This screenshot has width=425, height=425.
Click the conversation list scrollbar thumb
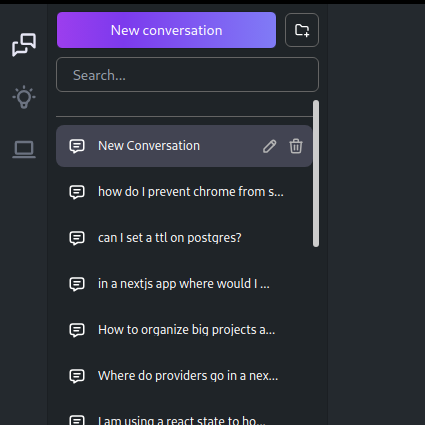click(316, 174)
